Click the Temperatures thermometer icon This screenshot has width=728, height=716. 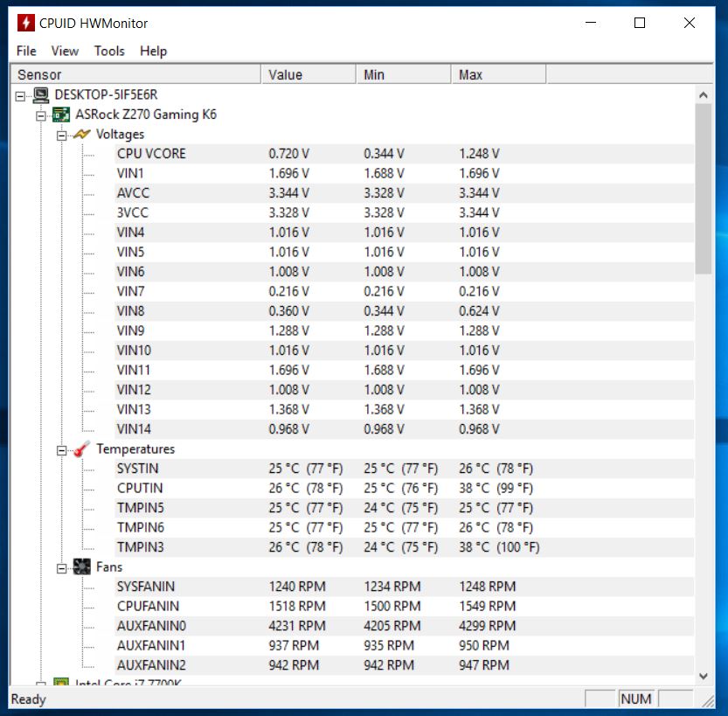[x=82, y=449]
